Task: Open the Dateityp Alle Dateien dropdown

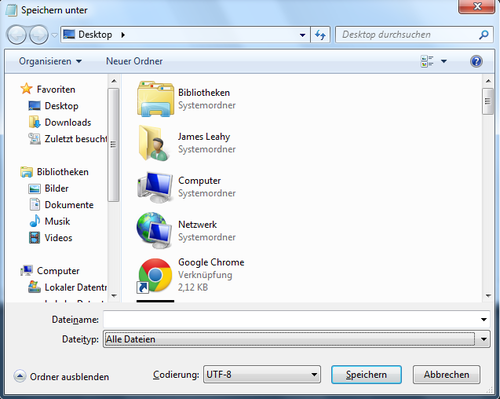Action: point(297,339)
